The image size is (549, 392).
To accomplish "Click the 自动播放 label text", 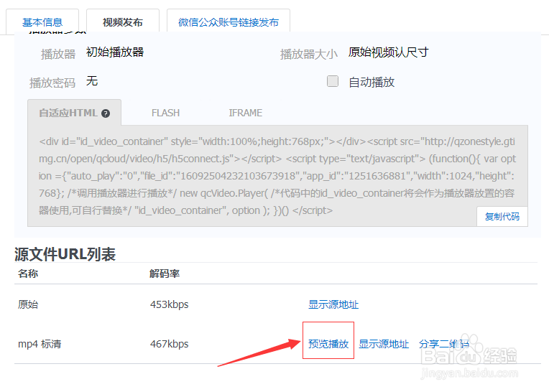I will (372, 82).
